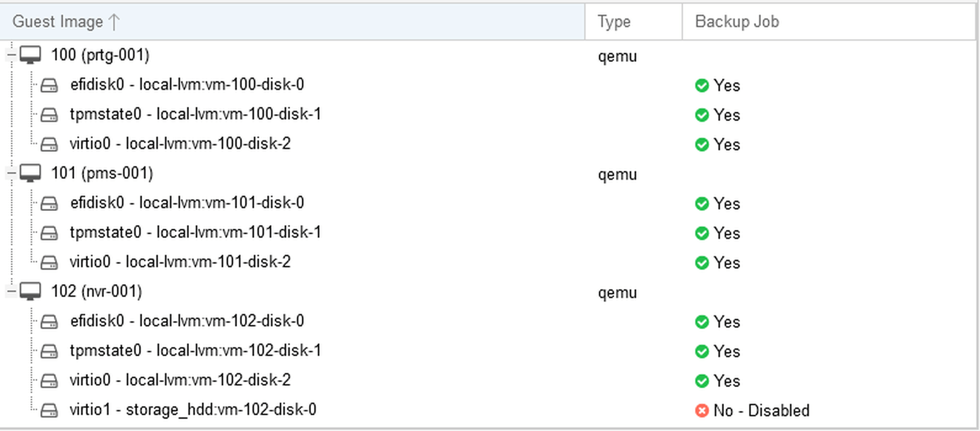Image resolution: width=980 pixels, height=431 pixels.
Task: Click green check icon for virtio0 vm-100-disk-2
Action: [702, 145]
